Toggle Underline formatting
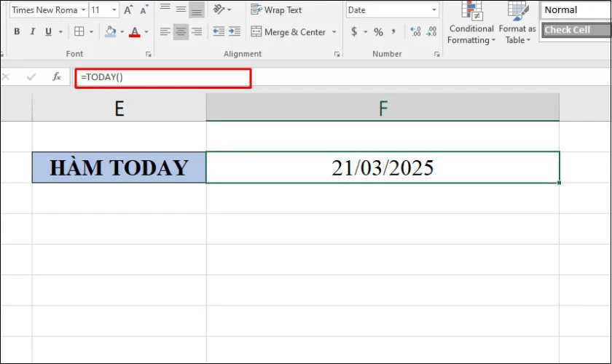Viewport: 612px width, 364px height. coord(48,31)
